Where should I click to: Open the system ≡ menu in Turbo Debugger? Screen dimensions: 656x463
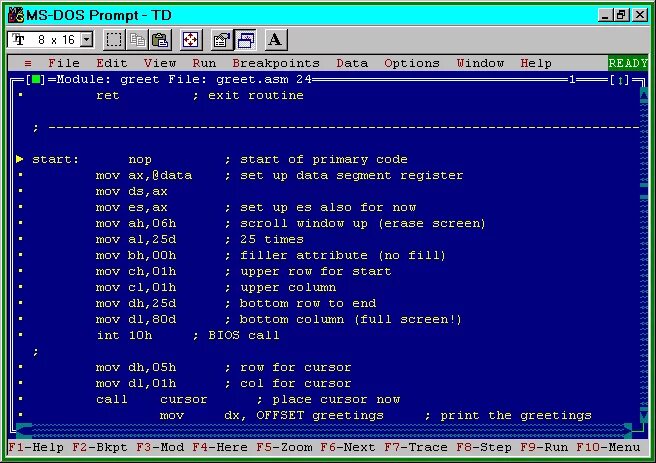(x=28, y=63)
